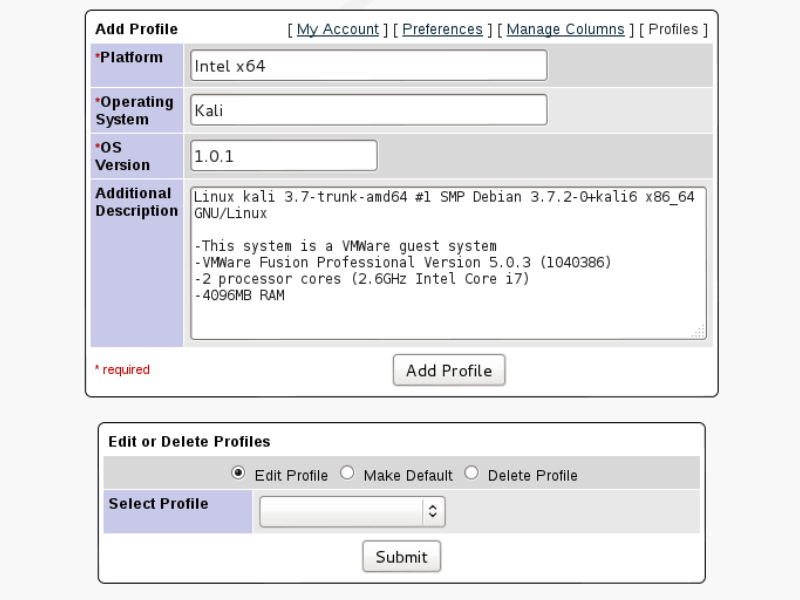
Task: Expand the Select Profile dropdown
Action: 352,512
